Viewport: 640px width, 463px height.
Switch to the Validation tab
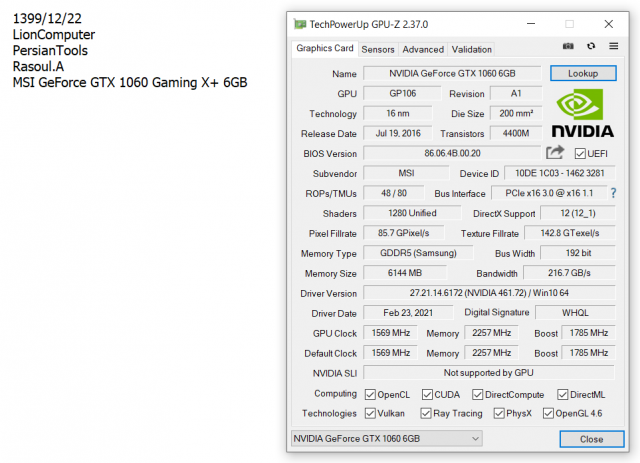point(471,49)
